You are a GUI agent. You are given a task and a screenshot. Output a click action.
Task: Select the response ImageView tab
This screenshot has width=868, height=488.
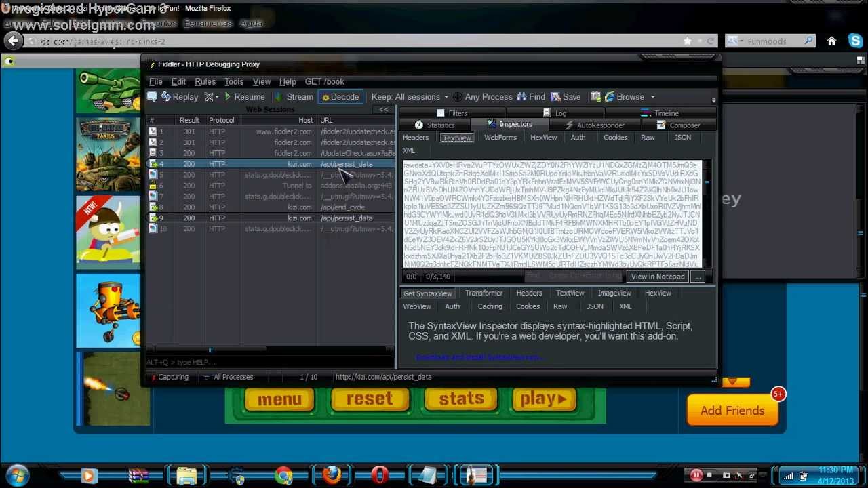614,293
